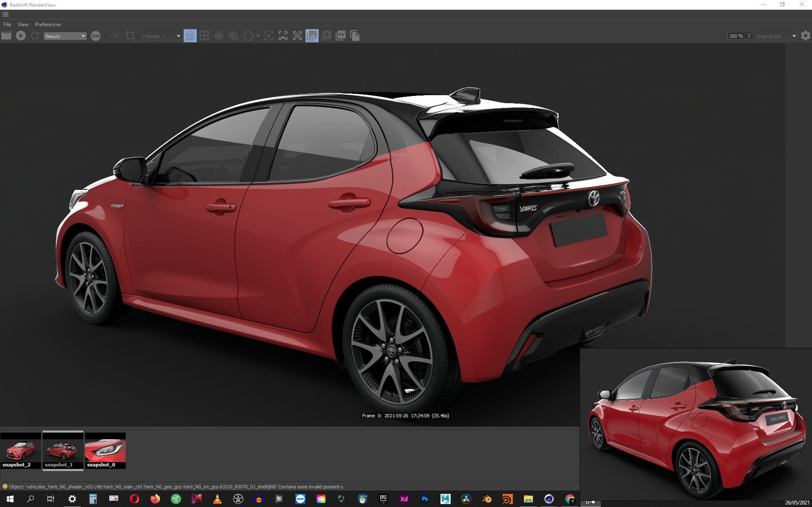Start the IPR render with play button
This screenshot has height=507, width=812.
click(x=21, y=36)
